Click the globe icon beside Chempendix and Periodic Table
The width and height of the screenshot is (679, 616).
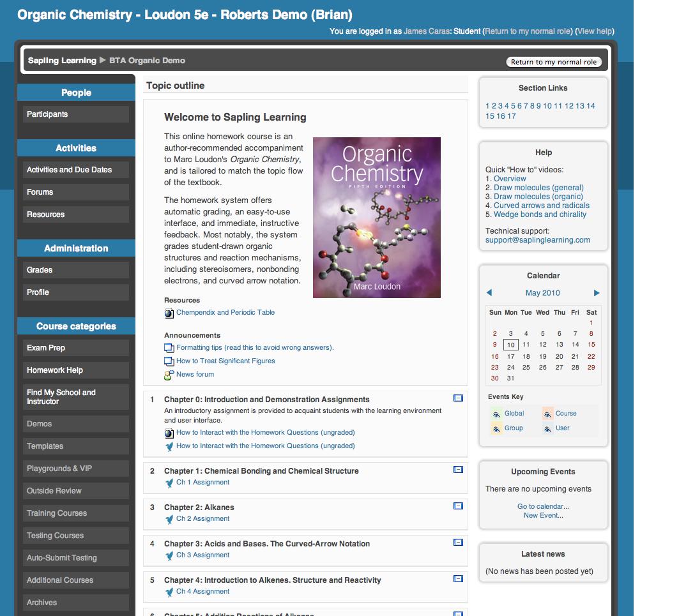tap(169, 313)
